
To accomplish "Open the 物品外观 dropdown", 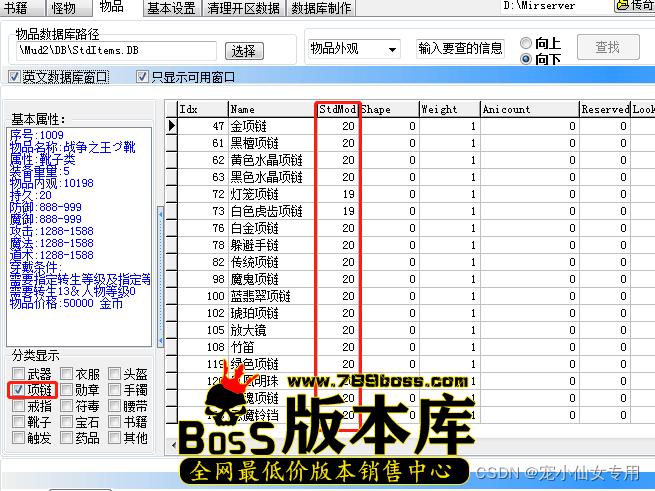I will pyautogui.click(x=353, y=48).
